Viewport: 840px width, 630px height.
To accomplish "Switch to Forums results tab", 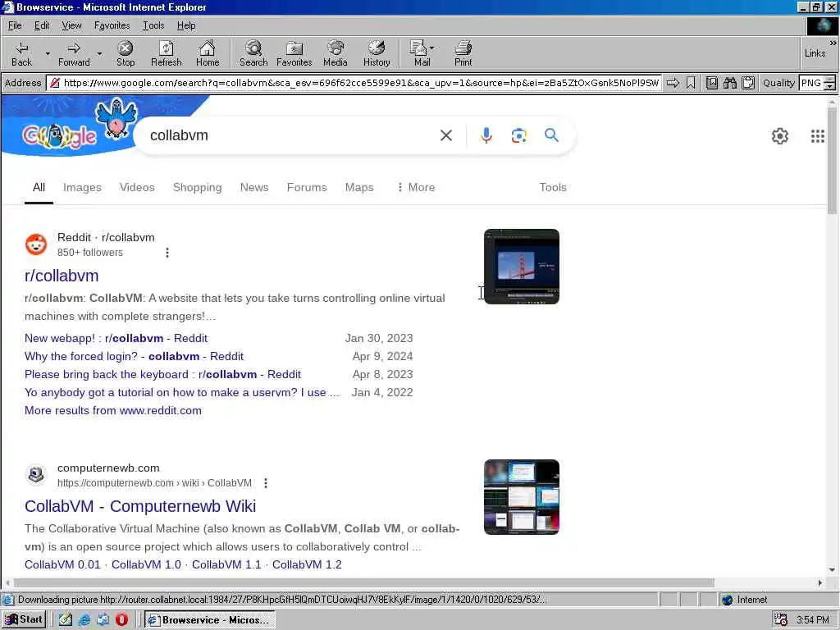I will 307,187.
